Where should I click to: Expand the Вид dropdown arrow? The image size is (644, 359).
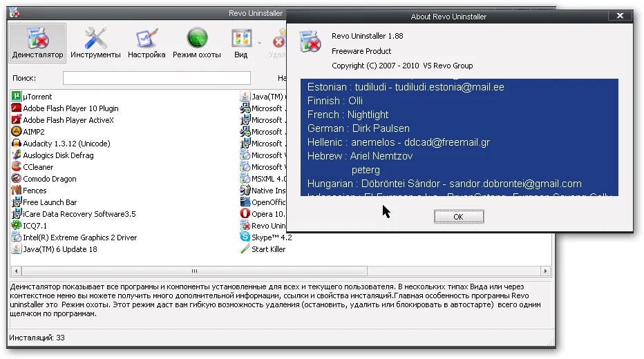pos(259,43)
